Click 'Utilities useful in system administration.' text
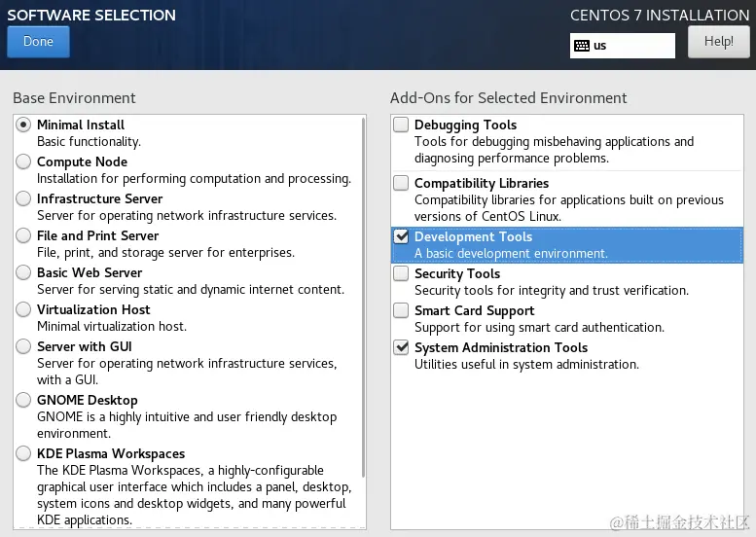The width and height of the screenshot is (756, 537). 526,365
